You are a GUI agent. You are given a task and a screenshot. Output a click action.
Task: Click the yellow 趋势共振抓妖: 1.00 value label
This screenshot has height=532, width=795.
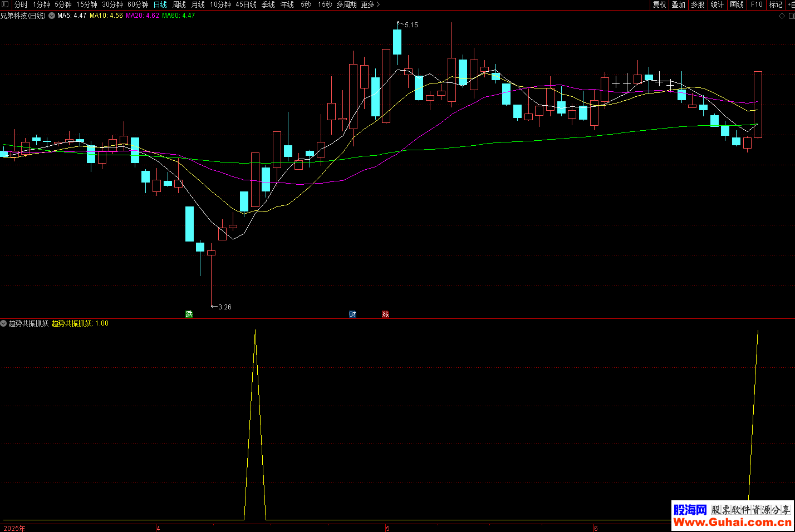tap(80, 323)
